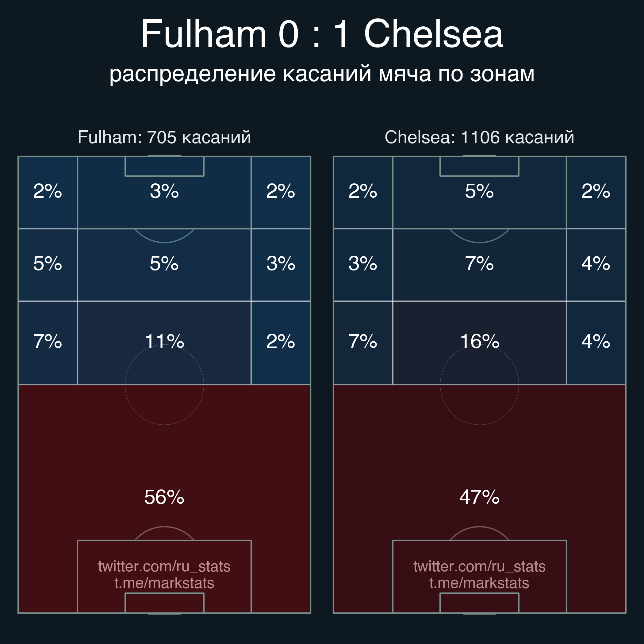
Task: Open twitter.com/ru_stats link on Fulham's pitch
Action: [164, 566]
